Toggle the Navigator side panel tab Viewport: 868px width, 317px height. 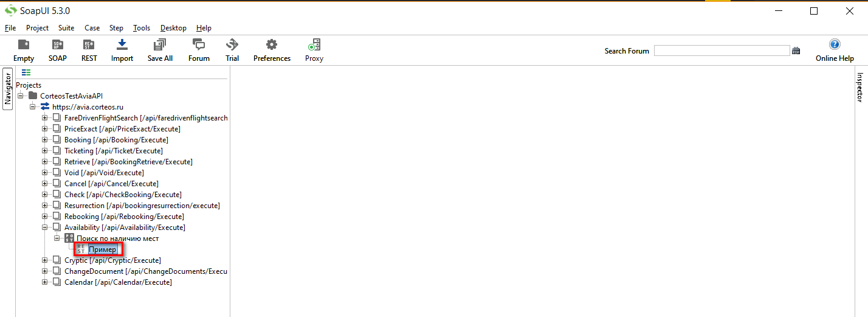[x=8, y=88]
